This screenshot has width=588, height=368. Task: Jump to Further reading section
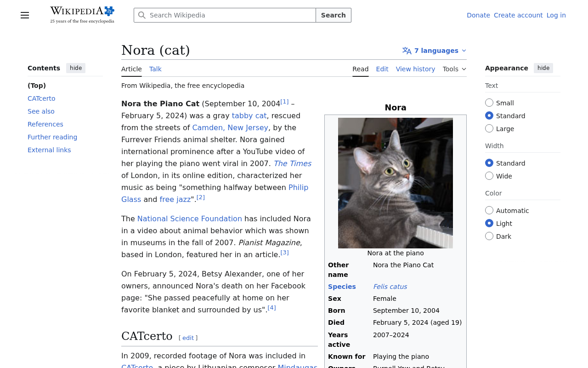pos(52,137)
